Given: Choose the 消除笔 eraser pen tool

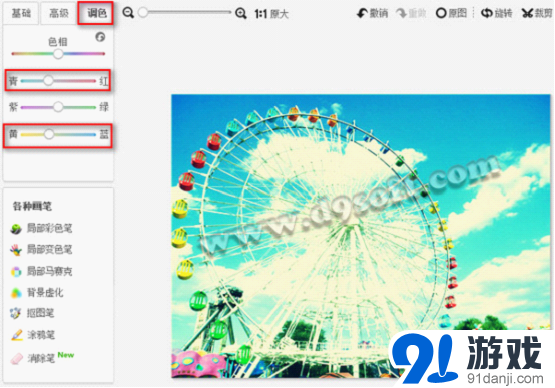Looking at the screenshot, I should (x=33, y=358).
